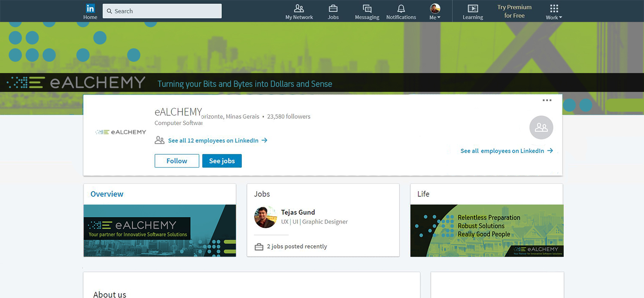
Task: Select the Life tab
Action: (x=423, y=194)
